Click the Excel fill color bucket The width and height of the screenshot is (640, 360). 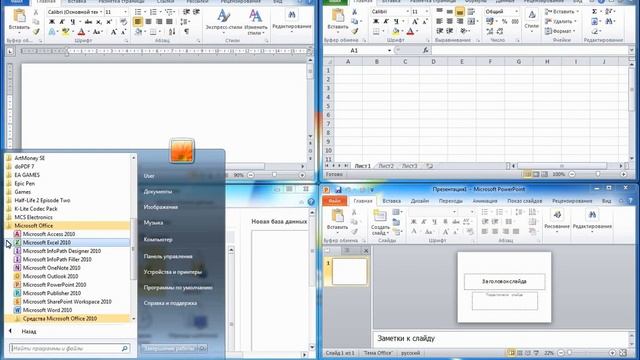pyautogui.click(x=396, y=31)
